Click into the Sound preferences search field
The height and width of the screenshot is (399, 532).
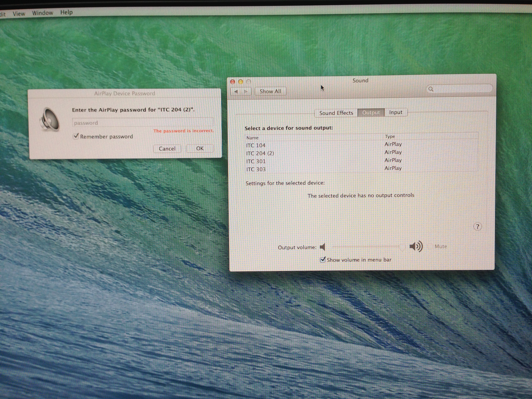[x=459, y=89]
